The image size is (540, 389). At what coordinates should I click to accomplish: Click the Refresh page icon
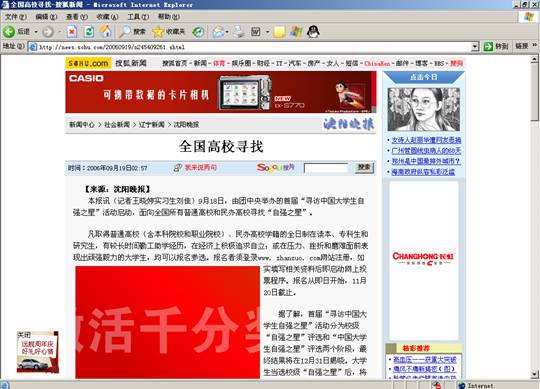point(89,32)
